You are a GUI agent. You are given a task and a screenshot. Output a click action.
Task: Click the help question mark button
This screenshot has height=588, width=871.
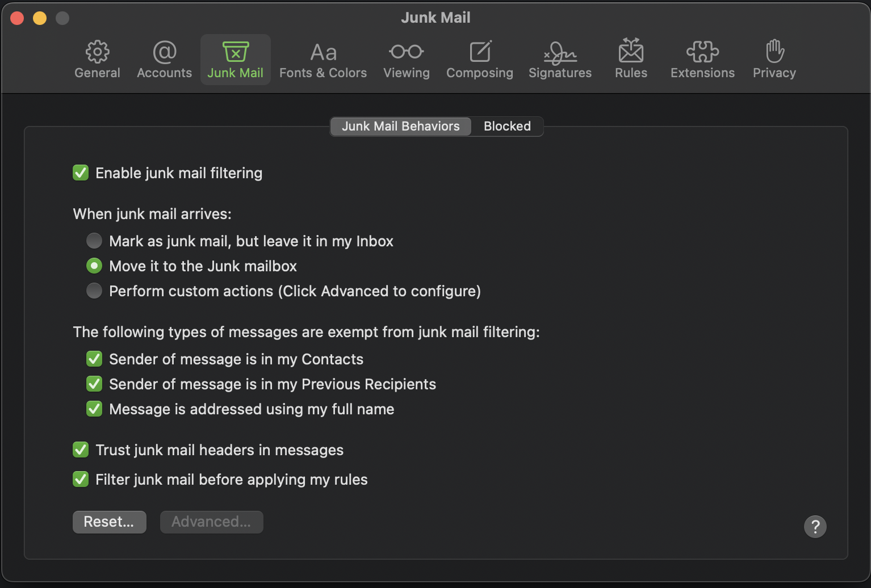point(815,526)
